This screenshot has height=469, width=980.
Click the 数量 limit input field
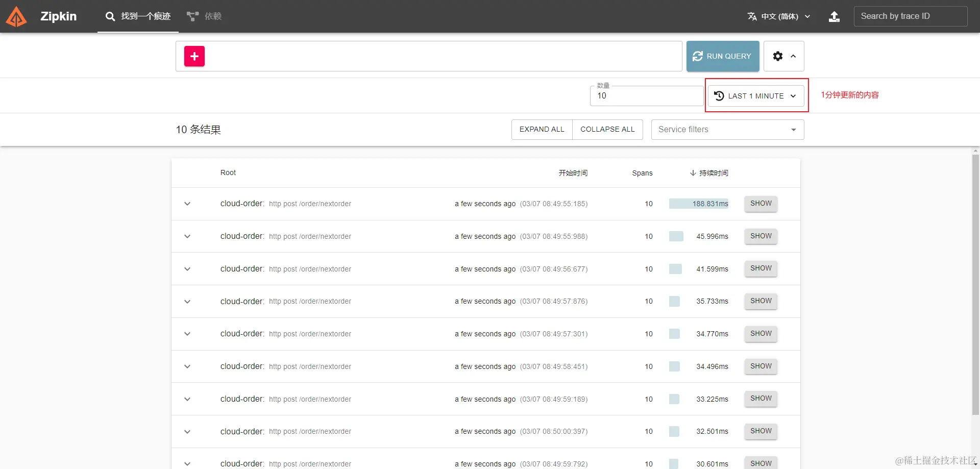pyautogui.click(x=647, y=96)
